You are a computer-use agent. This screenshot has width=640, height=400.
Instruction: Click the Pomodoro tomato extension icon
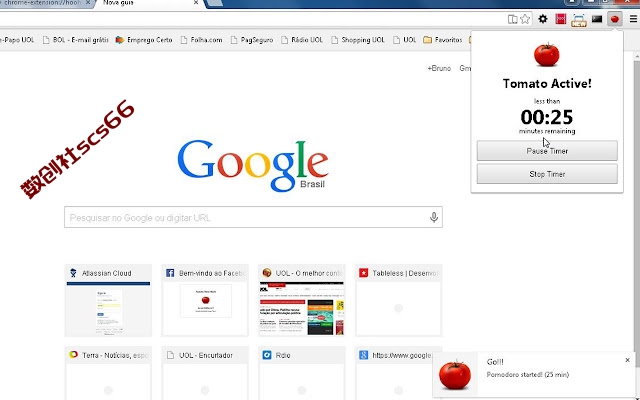coord(615,19)
